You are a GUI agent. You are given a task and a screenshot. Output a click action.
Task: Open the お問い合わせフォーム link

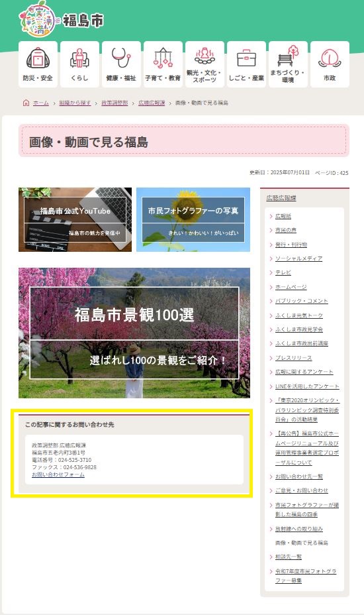[58, 475]
